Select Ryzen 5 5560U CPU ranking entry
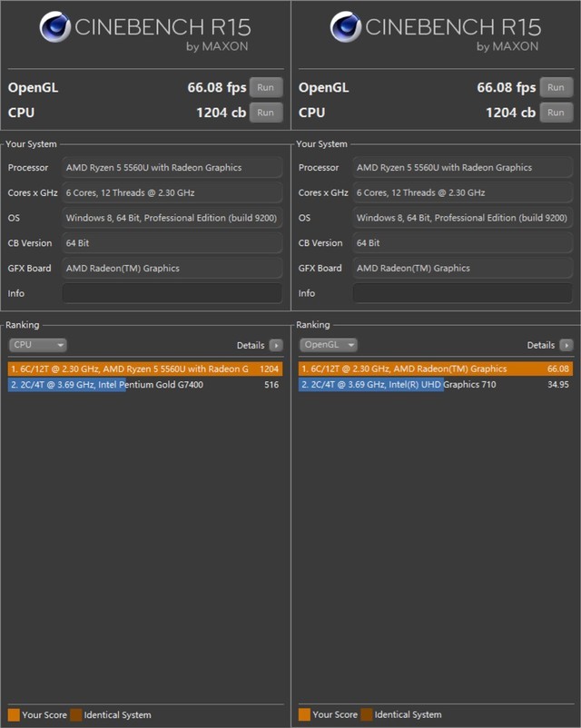The height and width of the screenshot is (728, 581). tap(145, 369)
